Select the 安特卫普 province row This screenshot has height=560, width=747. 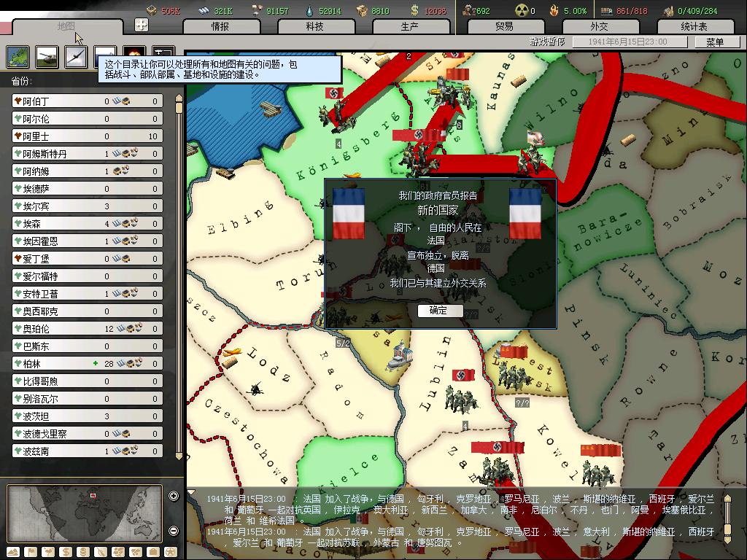click(x=88, y=293)
